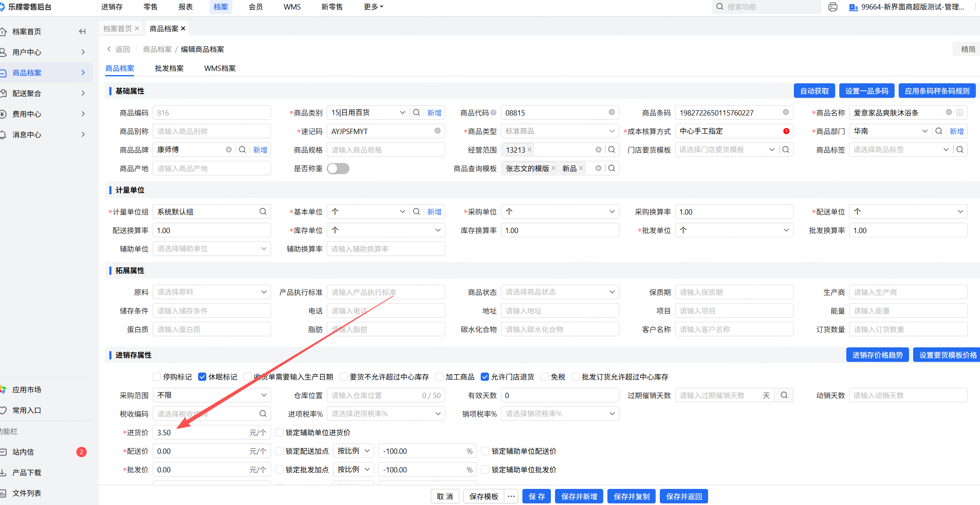980x505 pixels.
Task: Click search icon beside 商品品牌 field
Action: pos(243,150)
